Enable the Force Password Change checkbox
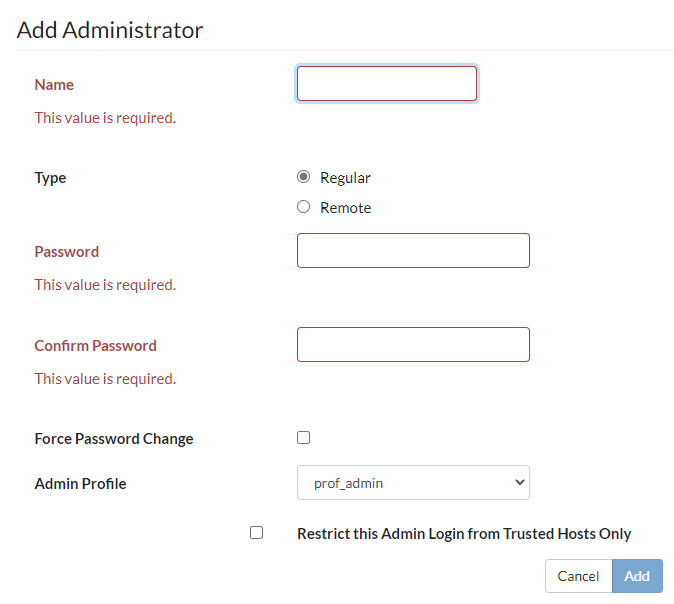 pyautogui.click(x=304, y=438)
